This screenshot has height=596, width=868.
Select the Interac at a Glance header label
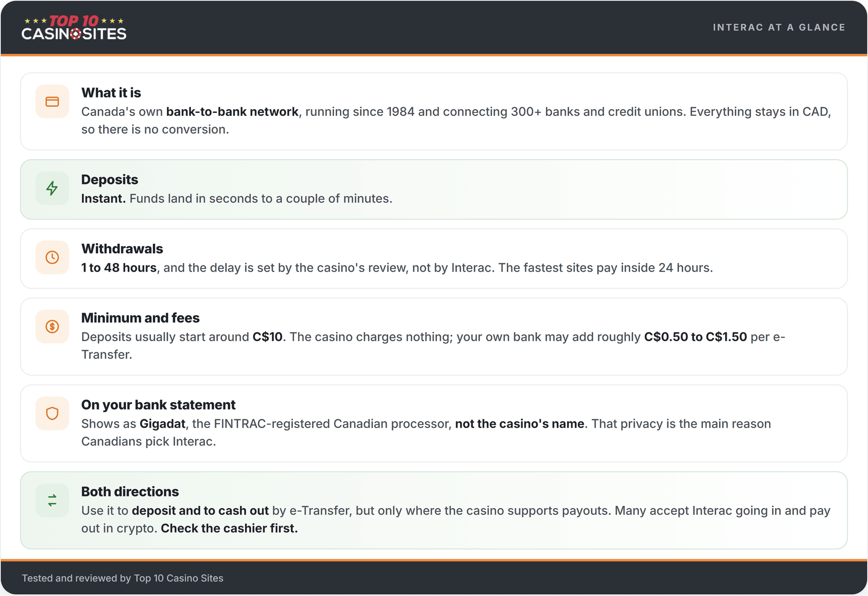pos(779,28)
